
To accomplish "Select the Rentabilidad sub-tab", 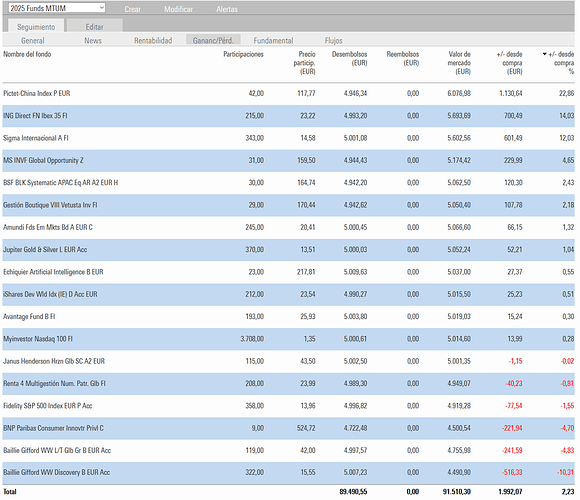I will click(153, 41).
